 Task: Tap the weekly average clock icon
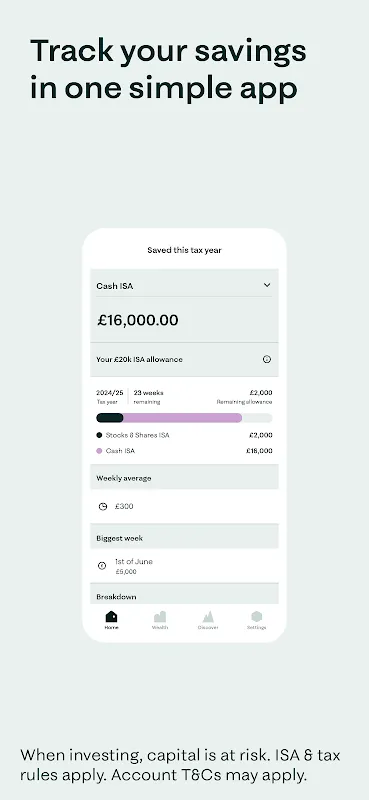(103, 506)
